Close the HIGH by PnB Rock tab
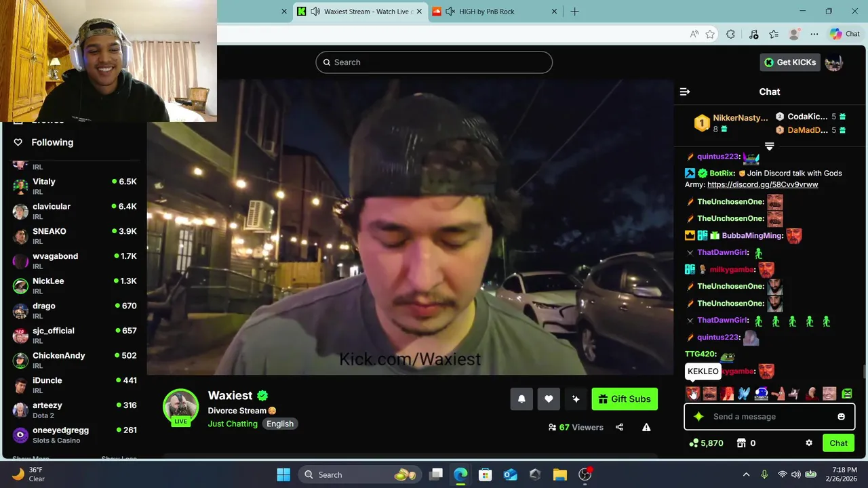The height and width of the screenshot is (488, 868). [x=554, y=12]
